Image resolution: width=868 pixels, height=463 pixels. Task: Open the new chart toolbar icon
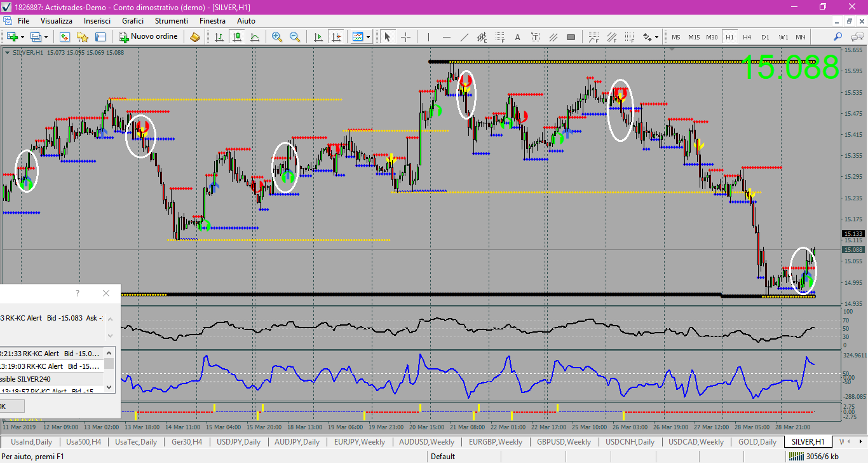[12, 37]
